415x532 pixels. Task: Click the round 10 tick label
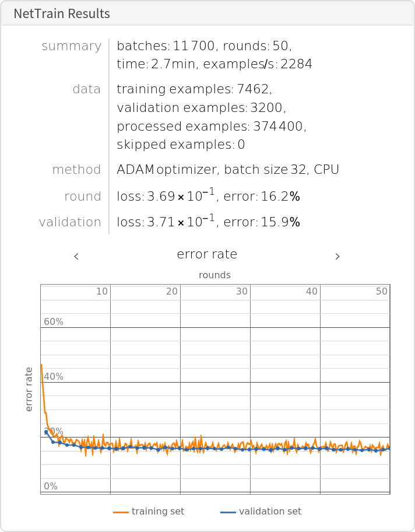pos(101,291)
